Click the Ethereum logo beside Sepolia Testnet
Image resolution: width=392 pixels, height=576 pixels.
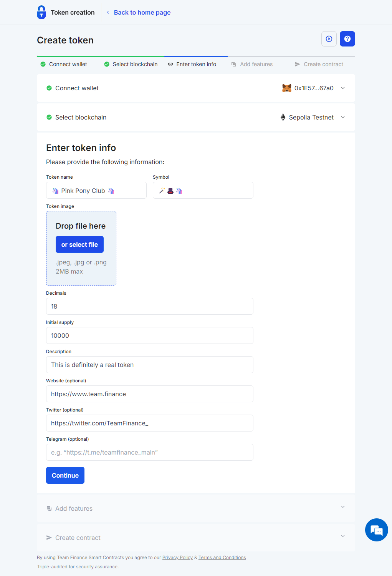pyautogui.click(x=283, y=117)
